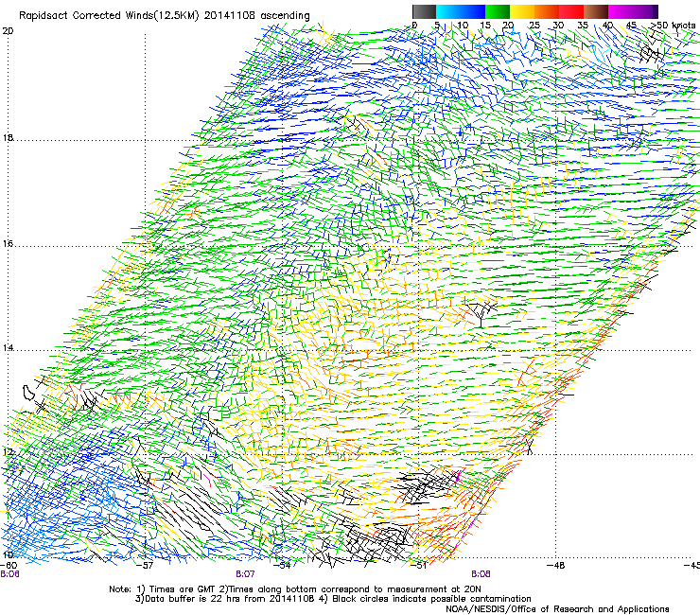The height and width of the screenshot is (615, 700).
Task: Click the latitude label '20'
Action: pyautogui.click(x=8, y=31)
